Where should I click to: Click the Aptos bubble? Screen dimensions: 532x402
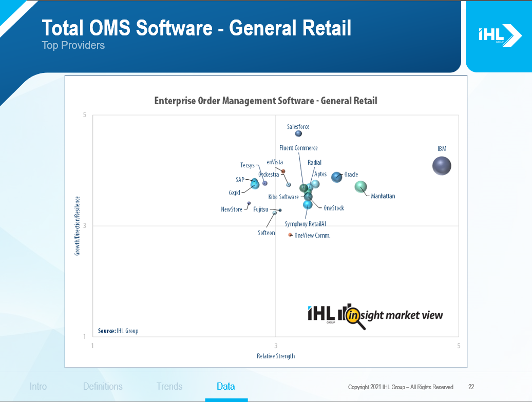(315, 184)
